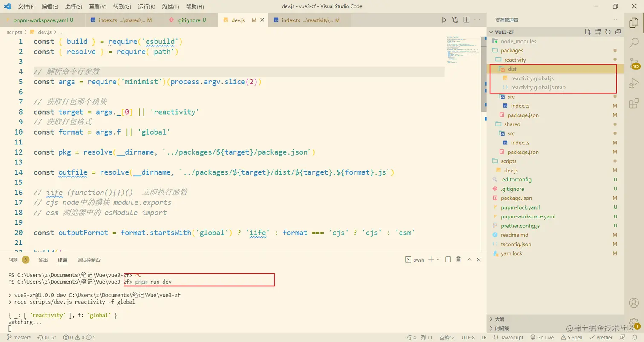Open the 终端(T) menu
644x342 pixels.
[x=170, y=6]
